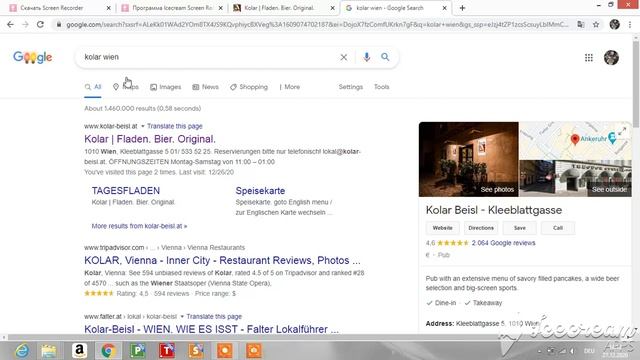This screenshot has height=360, width=640.
Task: Get Directions to Kolar Beisl
Action: (x=481, y=228)
